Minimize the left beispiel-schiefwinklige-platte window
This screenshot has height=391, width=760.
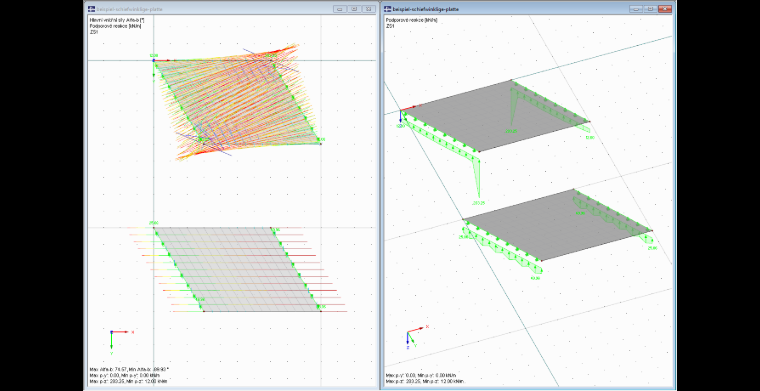340,9
